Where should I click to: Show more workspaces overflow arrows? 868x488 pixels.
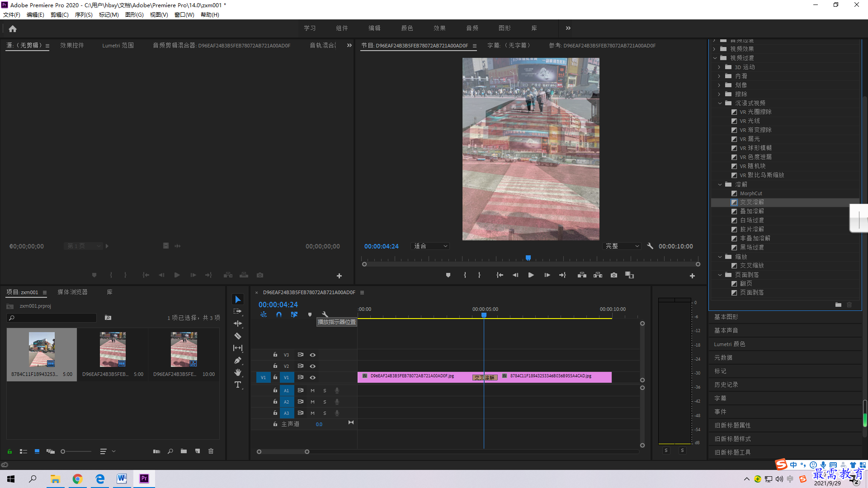(x=568, y=28)
